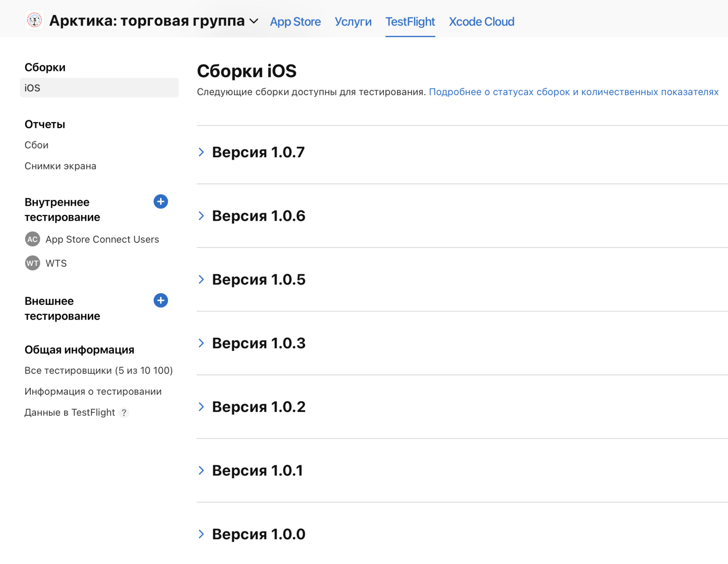Open Снимки экрана reports

pos(60,166)
